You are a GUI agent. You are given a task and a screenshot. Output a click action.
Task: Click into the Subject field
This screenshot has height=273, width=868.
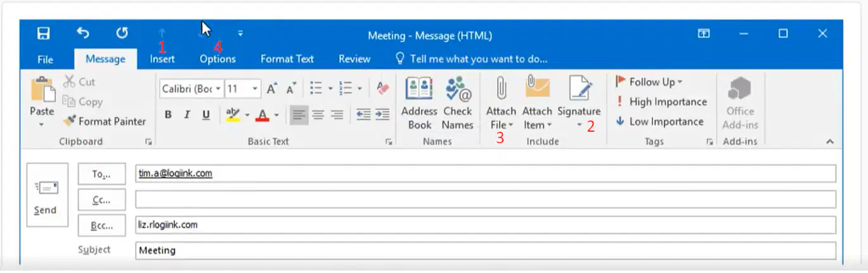486,250
